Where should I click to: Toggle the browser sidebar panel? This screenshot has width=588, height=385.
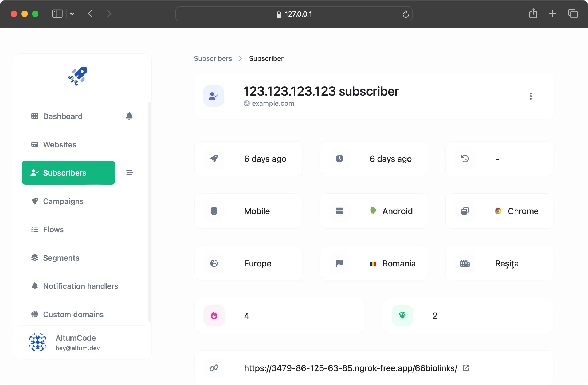coord(57,14)
